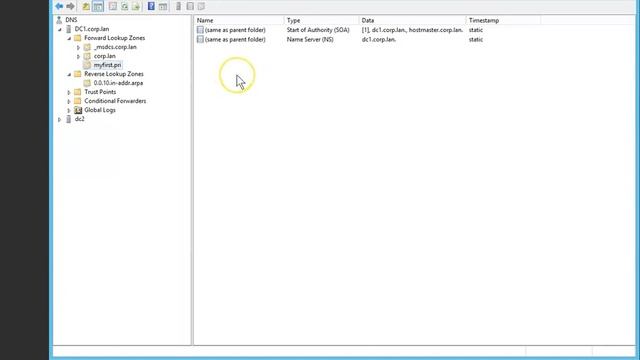Select Global Logs in the tree
The image size is (640, 360).
click(x=100, y=110)
